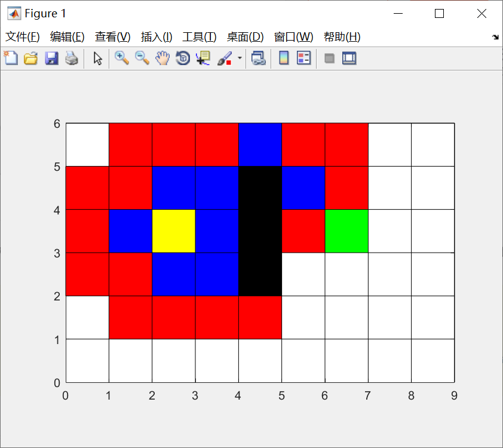Open the 文件(F) menu

(23, 37)
